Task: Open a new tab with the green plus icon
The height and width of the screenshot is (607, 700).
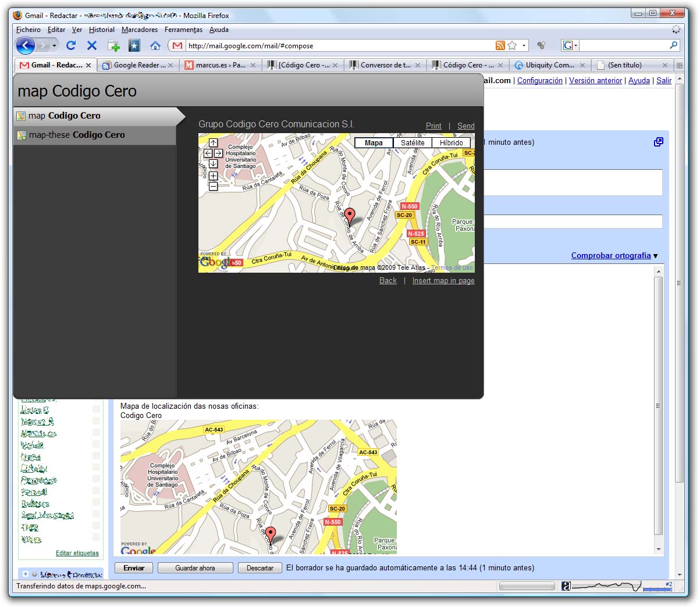Action: [x=114, y=45]
